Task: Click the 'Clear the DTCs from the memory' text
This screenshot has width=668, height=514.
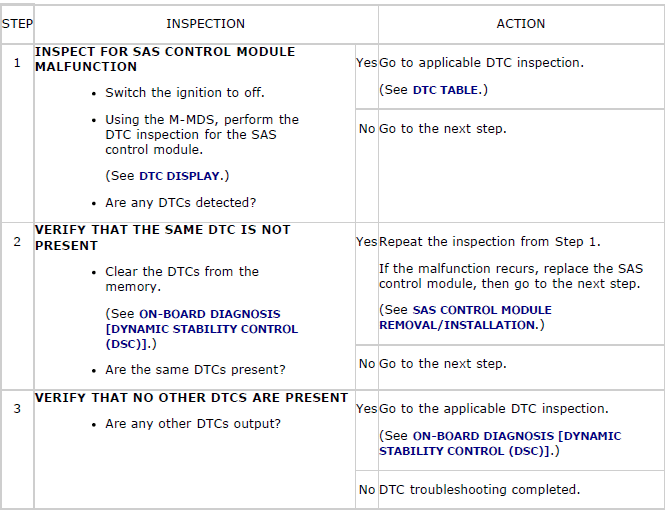Action: 182,279
